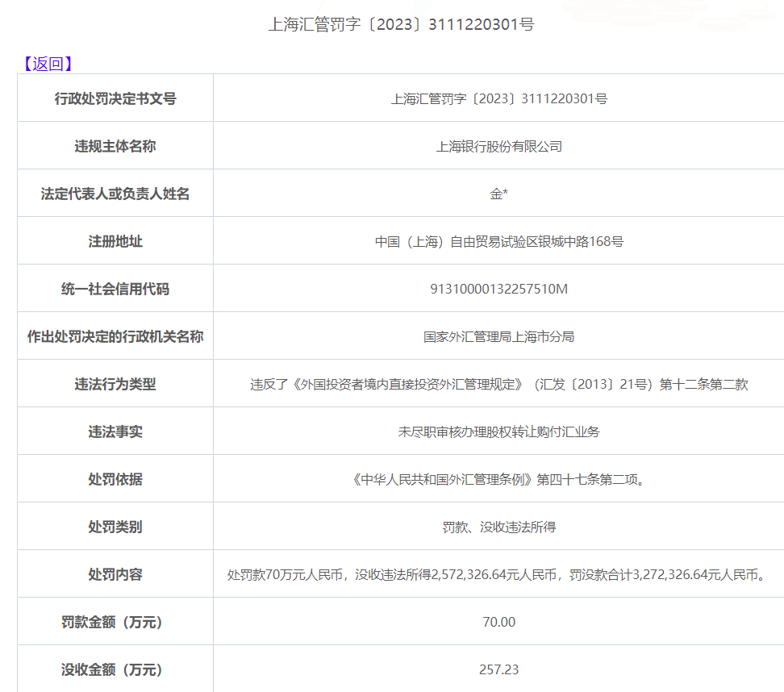This screenshot has width=784, height=692.
Task: Click the 注册地址 label
Action: tap(115, 241)
